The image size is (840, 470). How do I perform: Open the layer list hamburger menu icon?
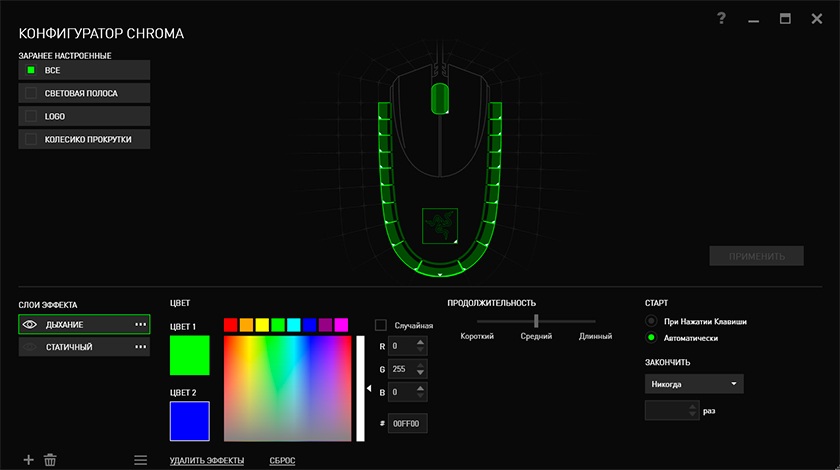(140, 460)
